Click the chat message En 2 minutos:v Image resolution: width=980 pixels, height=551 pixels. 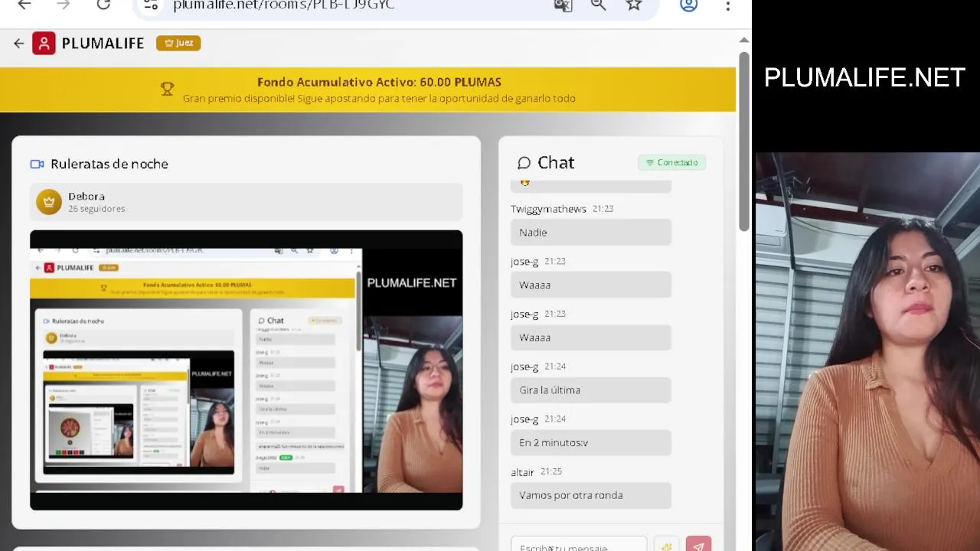point(591,442)
